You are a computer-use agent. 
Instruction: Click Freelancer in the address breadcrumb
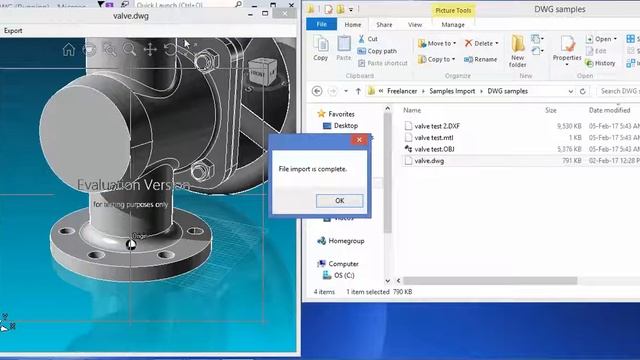coord(402,91)
